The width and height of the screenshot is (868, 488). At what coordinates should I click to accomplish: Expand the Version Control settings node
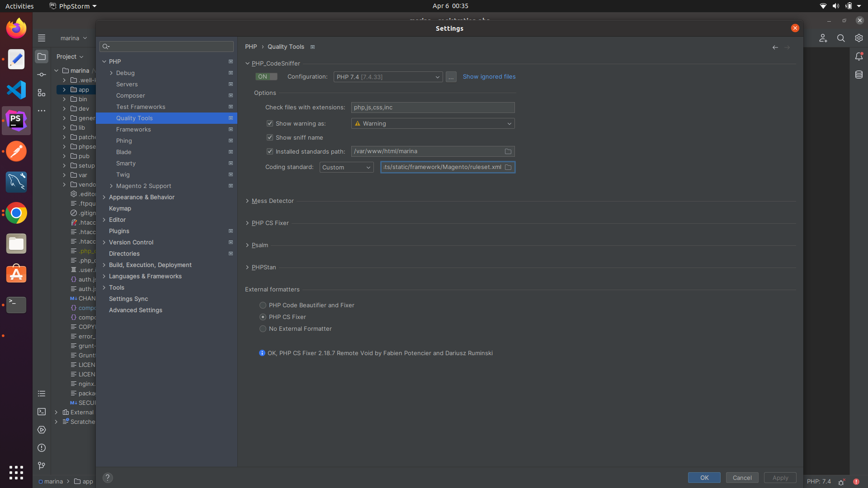pos(104,243)
